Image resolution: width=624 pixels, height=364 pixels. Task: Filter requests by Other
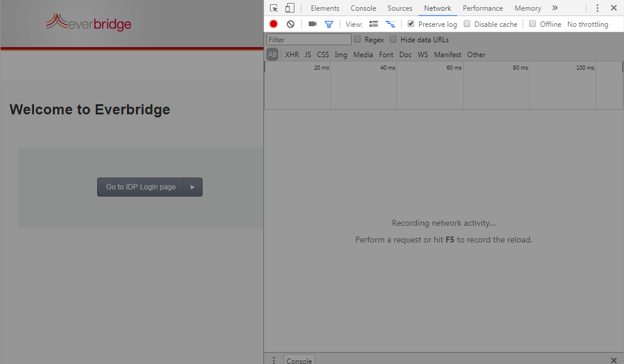tap(476, 54)
